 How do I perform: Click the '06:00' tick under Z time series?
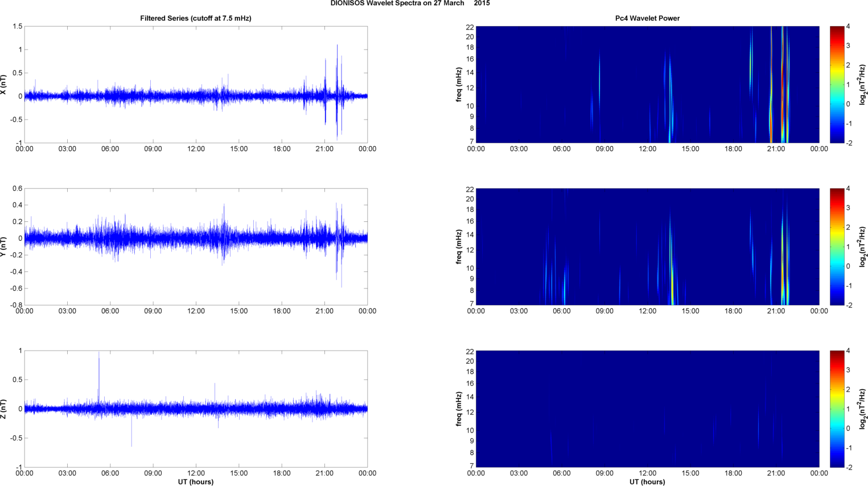110,473
